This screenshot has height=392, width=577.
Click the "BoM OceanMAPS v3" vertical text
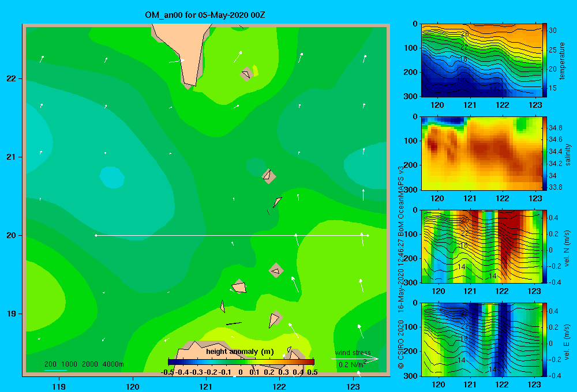(401, 201)
